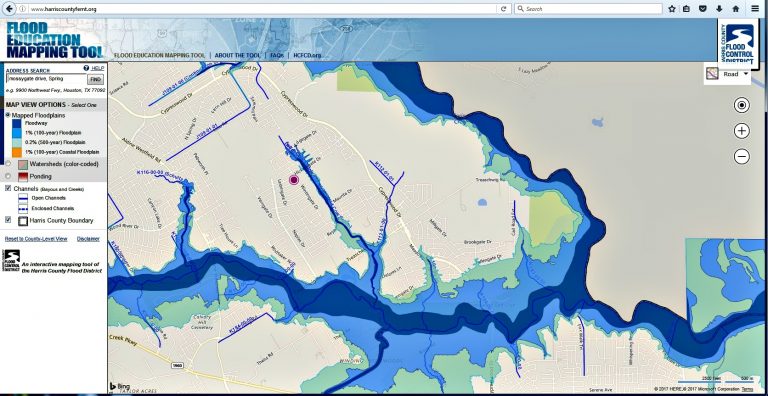This screenshot has height=396, width=768.
Task: Toggle the Harris County Boundary checkbox
Action: [x=8, y=220]
